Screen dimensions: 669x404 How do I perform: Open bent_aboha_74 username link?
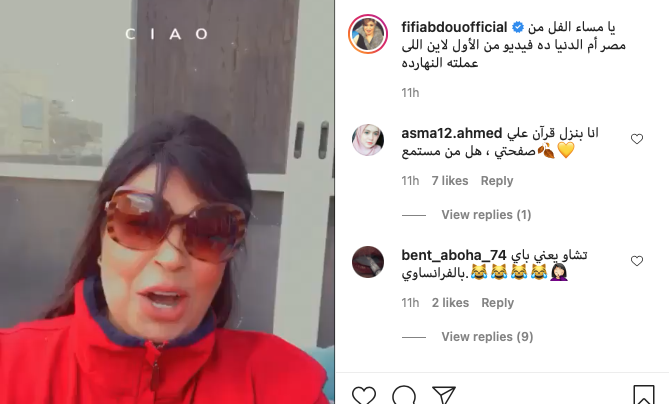click(x=454, y=255)
